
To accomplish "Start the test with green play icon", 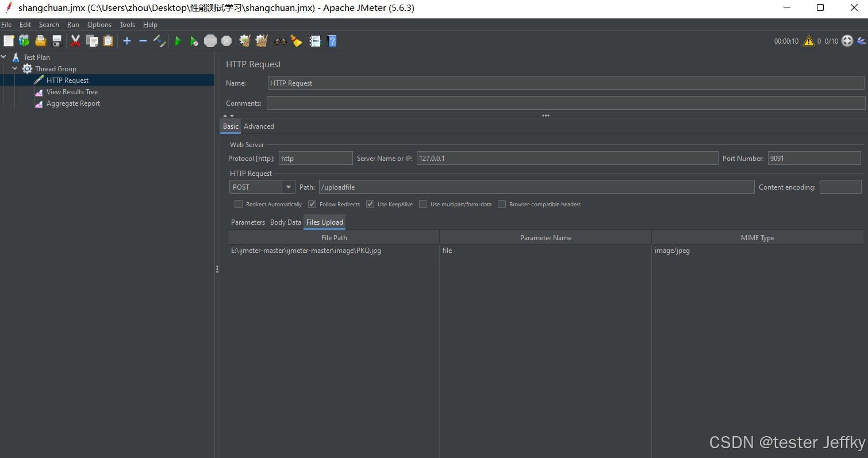I will [178, 41].
